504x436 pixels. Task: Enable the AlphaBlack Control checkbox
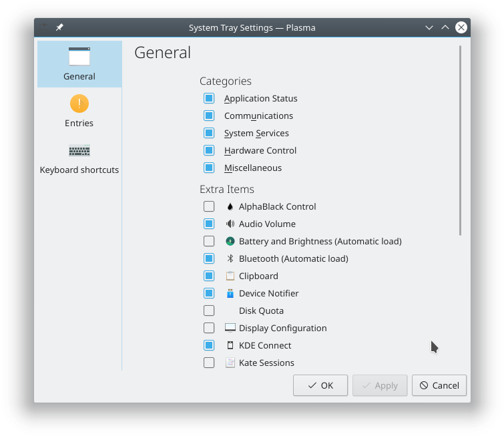pos(209,206)
